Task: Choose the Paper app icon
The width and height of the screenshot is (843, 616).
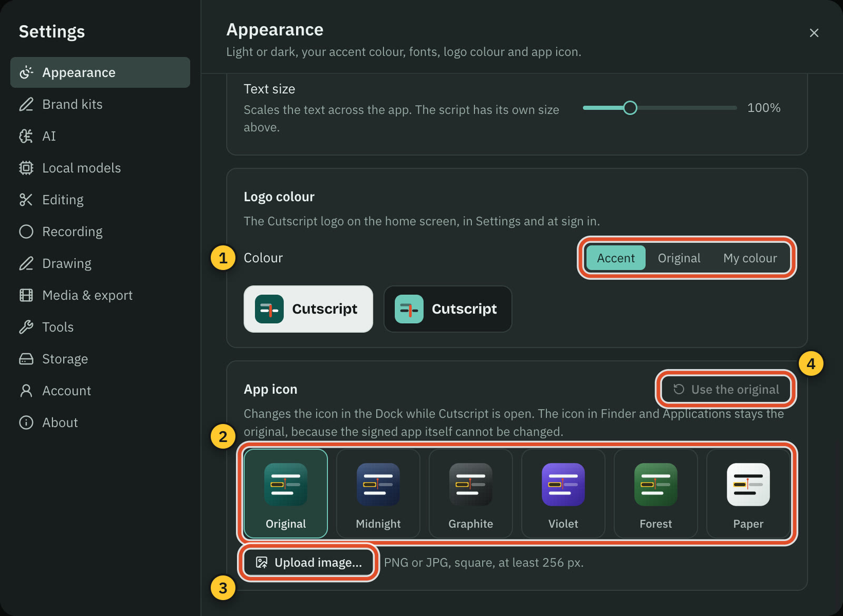Action: [748, 493]
